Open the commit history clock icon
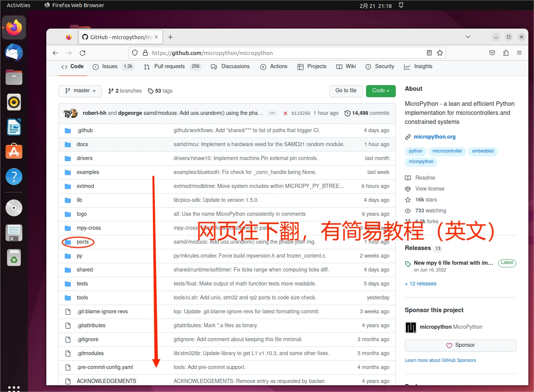 point(347,113)
